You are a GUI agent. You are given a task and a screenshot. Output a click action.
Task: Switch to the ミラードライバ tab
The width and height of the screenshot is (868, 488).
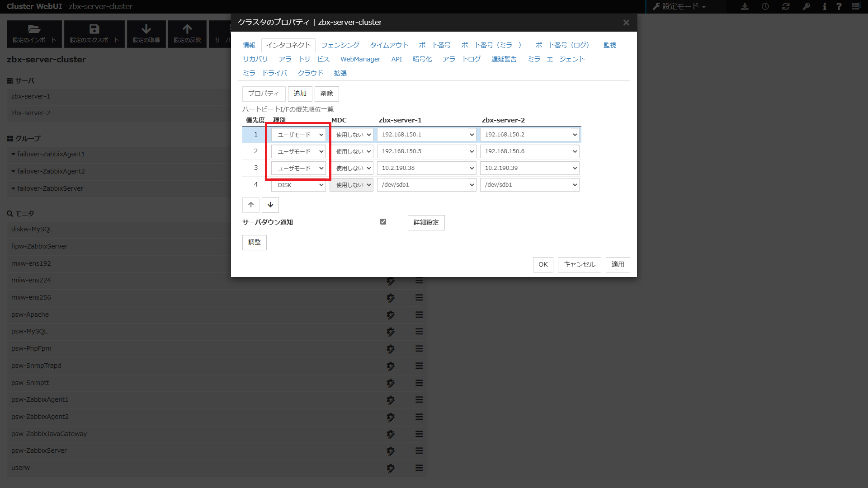click(x=265, y=73)
